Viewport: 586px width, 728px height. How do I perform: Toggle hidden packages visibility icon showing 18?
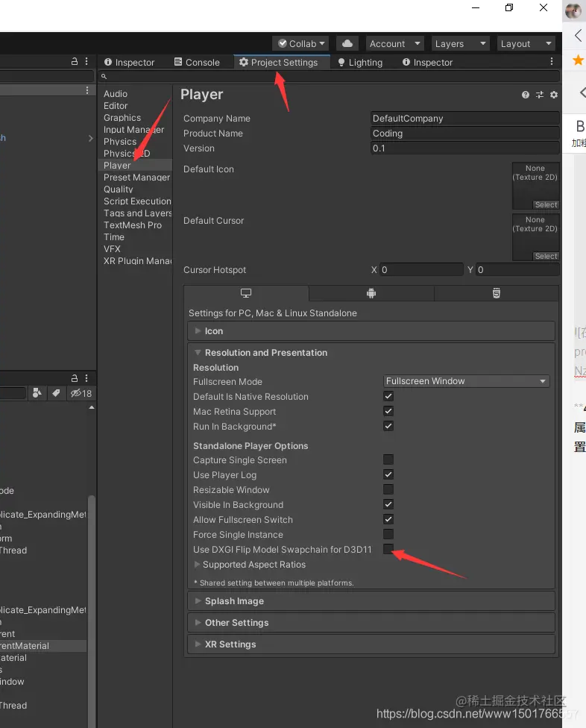(x=81, y=393)
